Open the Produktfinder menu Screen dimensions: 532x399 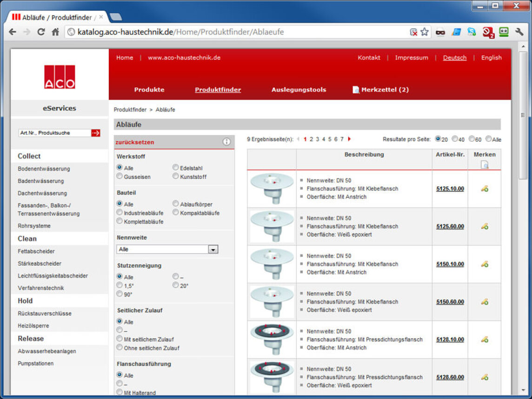tap(218, 90)
